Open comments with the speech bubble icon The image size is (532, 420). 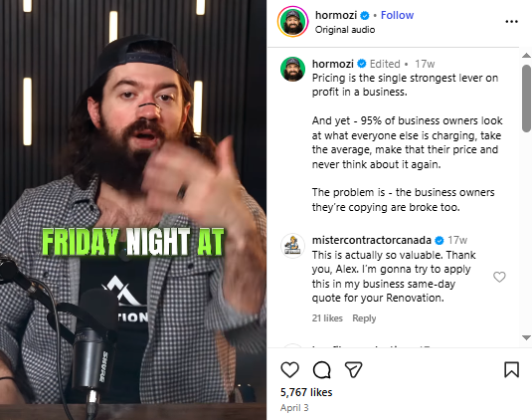point(321,369)
